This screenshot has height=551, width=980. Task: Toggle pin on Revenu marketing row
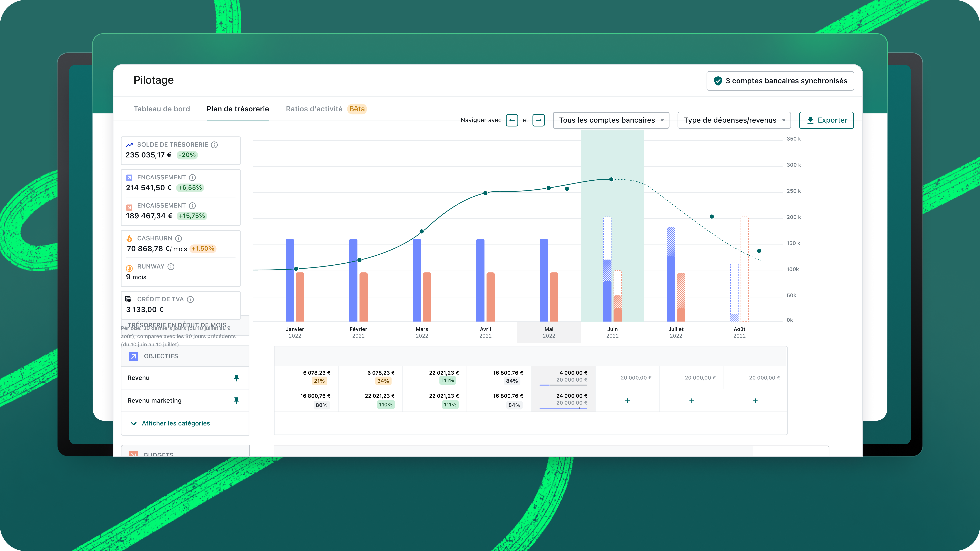pos(236,400)
